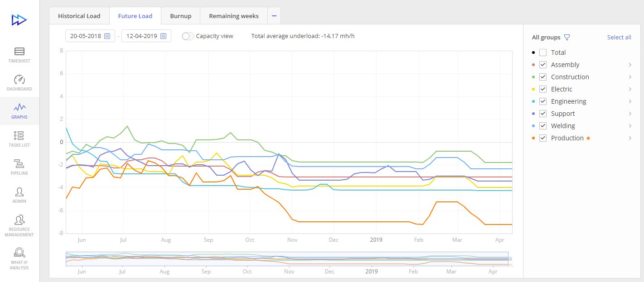Open the Resource Management icon

tap(19, 220)
